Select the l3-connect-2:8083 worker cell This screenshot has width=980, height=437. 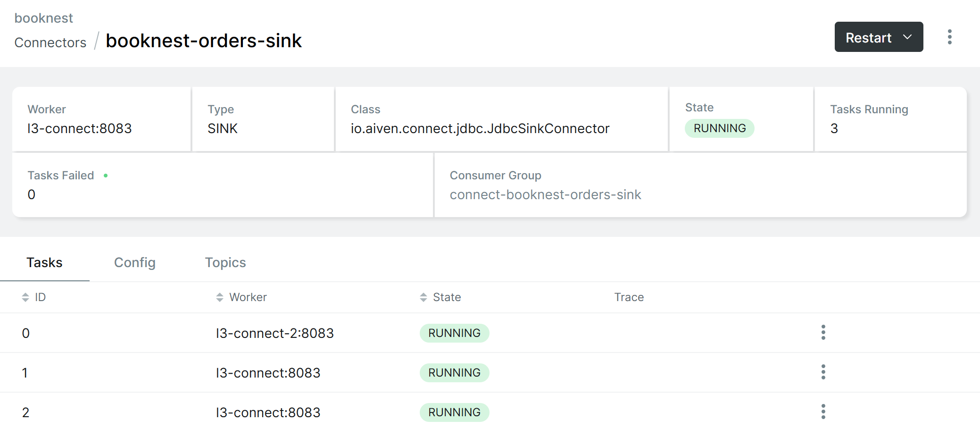275,333
